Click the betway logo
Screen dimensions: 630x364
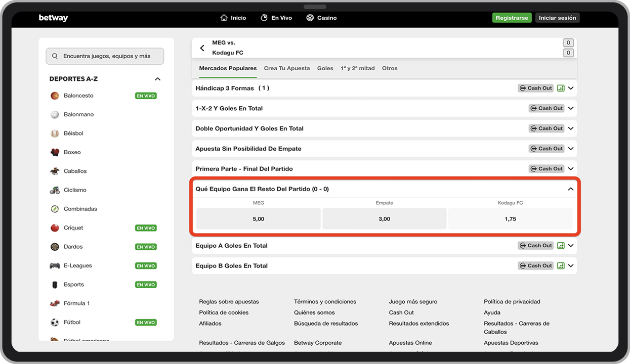(53, 18)
